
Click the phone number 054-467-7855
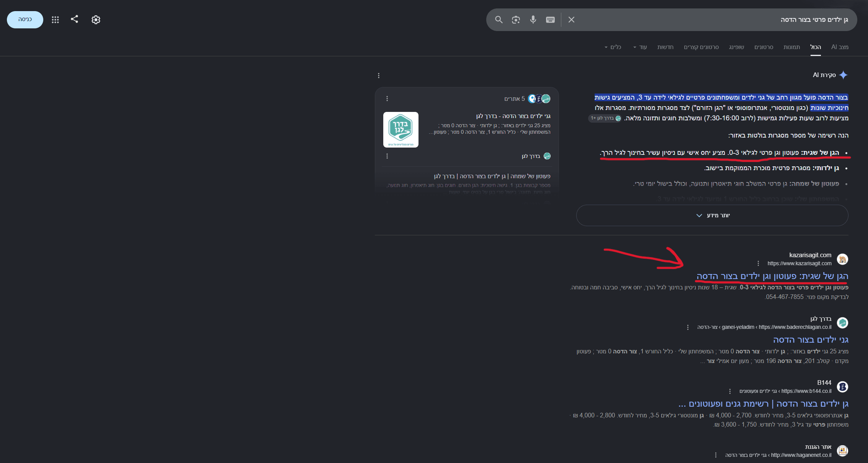tap(785, 297)
